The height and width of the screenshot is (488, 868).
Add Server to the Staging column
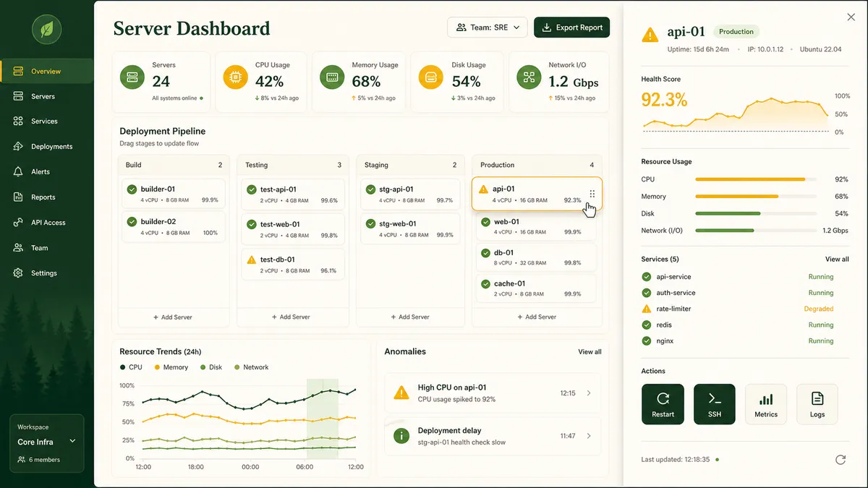pos(410,317)
